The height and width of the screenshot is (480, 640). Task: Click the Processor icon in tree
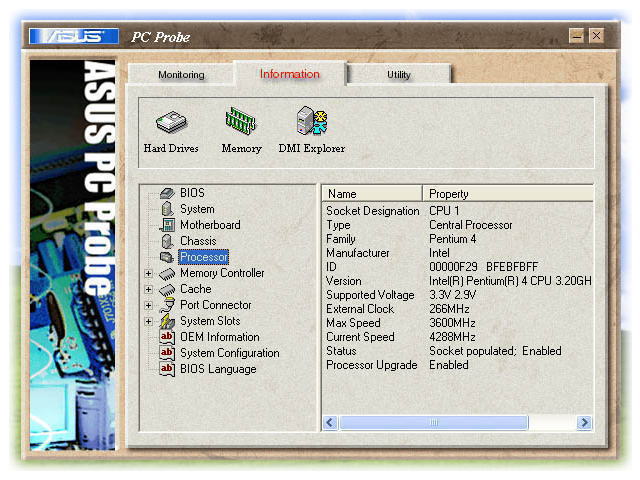(x=167, y=257)
